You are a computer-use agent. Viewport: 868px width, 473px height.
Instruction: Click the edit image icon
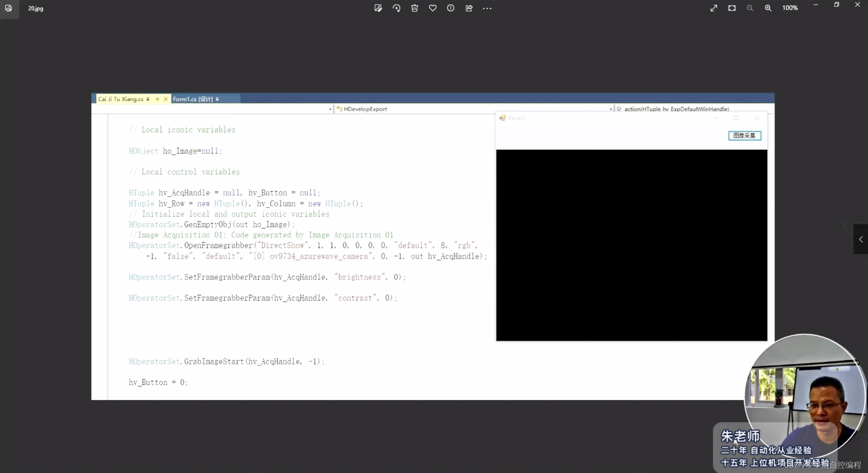tap(378, 8)
